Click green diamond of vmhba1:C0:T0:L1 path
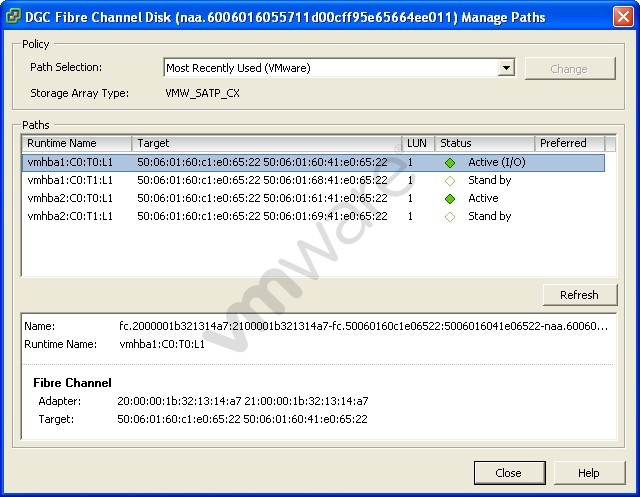640x497 pixels. coord(450,163)
